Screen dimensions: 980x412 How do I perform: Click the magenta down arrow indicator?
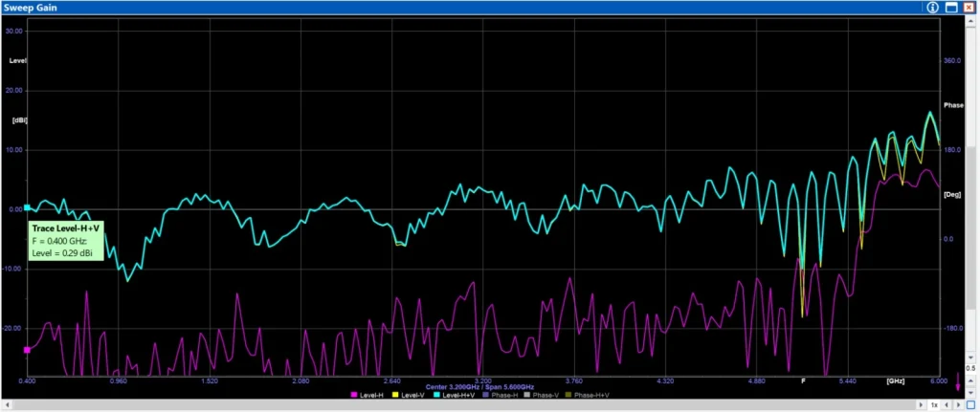[x=958, y=380]
